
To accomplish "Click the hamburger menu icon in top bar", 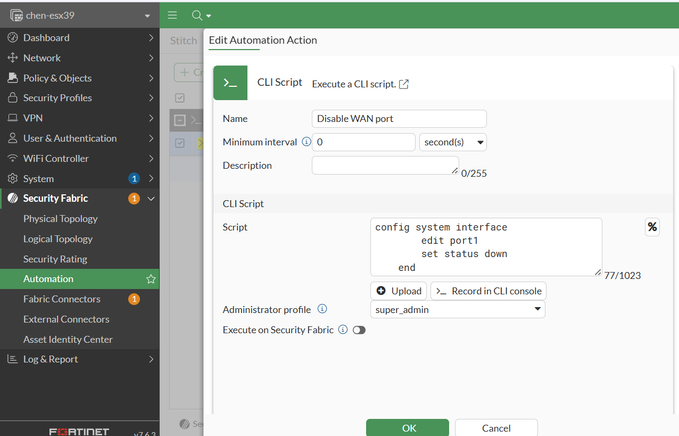I will pos(172,15).
